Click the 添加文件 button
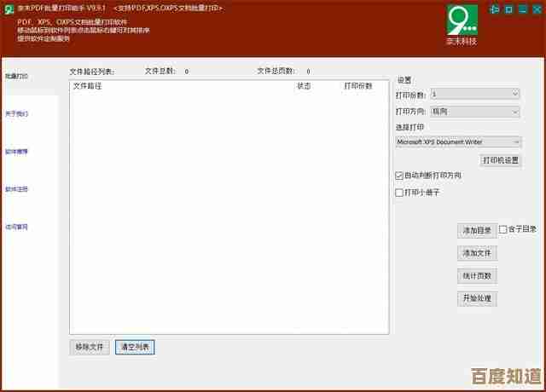This screenshot has height=392, width=546. (x=477, y=253)
